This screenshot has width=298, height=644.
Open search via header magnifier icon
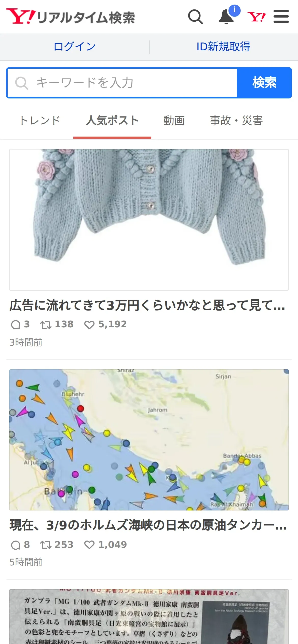(x=195, y=17)
